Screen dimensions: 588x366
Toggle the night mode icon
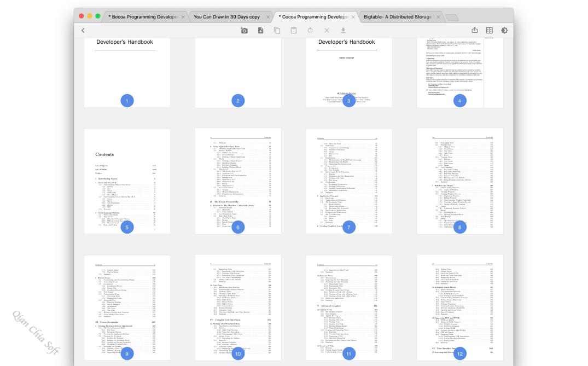pyautogui.click(x=504, y=31)
